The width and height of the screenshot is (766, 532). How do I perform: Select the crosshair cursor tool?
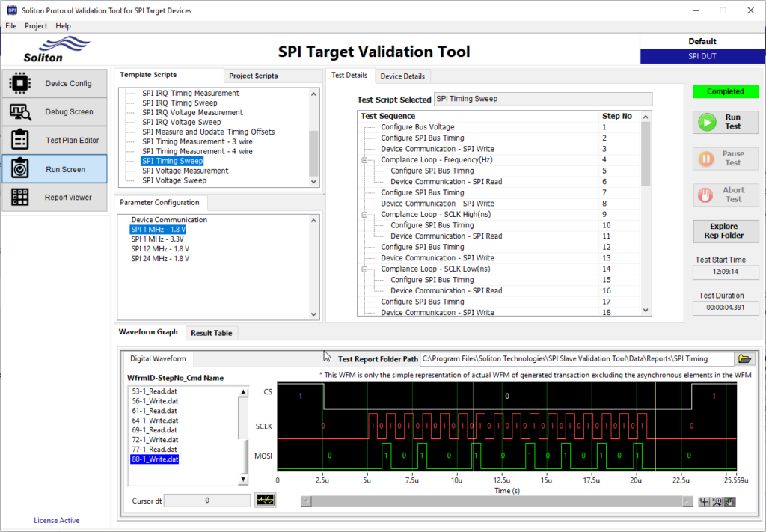click(x=703, y=501)
